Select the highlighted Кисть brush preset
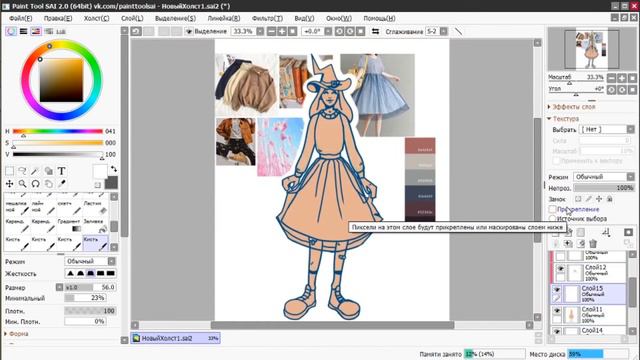The height and width of the screenshot is (360, 640). coord(95,244)
